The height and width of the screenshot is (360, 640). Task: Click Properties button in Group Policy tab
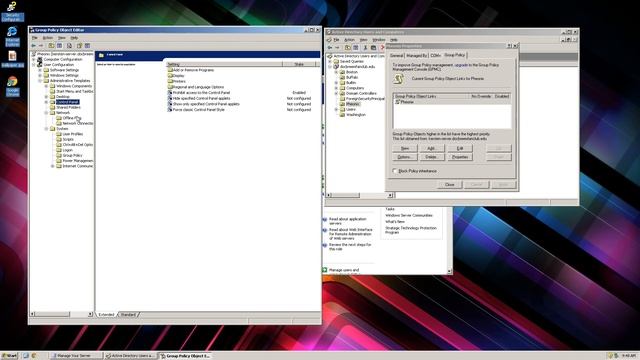(x=460, y=157)
